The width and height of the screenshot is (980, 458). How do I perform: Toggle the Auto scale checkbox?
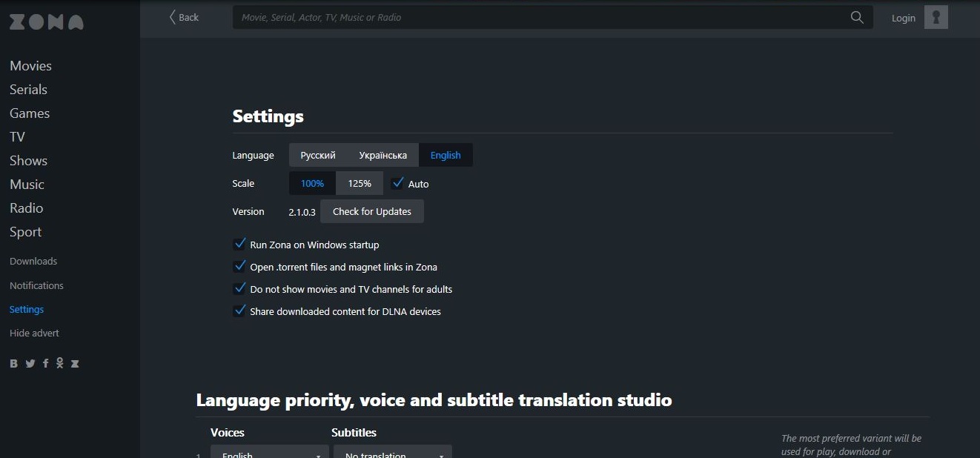pos(398,183)
